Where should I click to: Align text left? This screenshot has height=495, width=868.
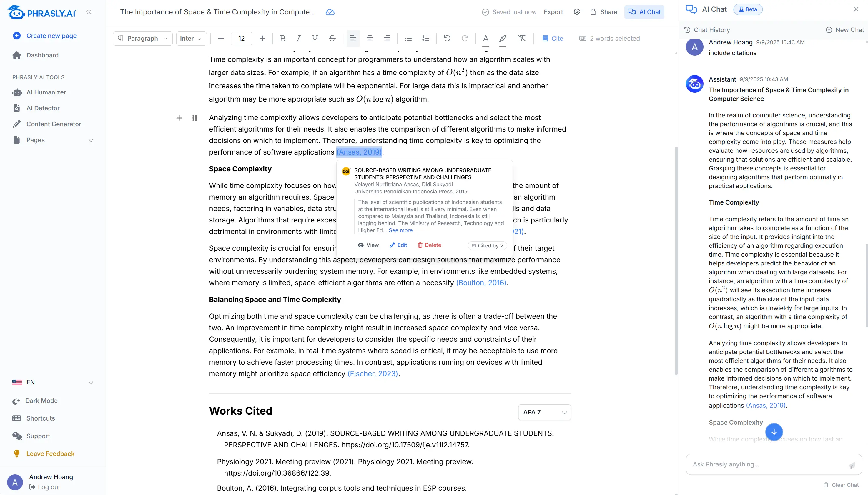353,39
